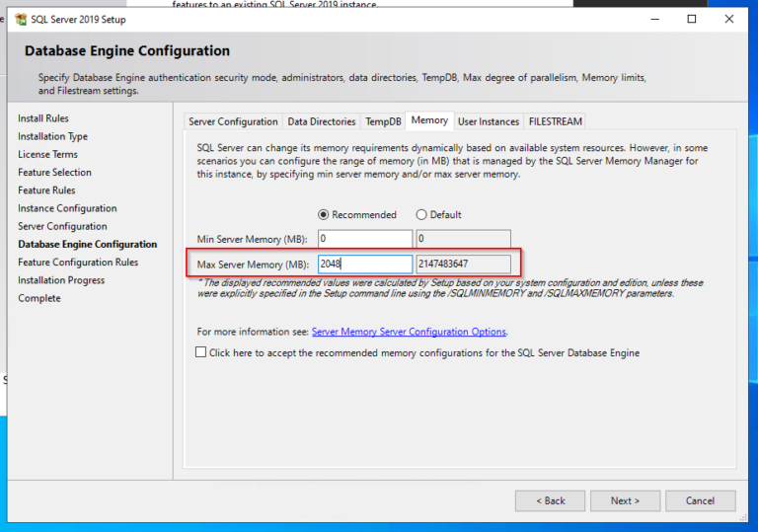Click the SQL Server Setup title bar icon
This screenshot has width=758, height=532.
pyautogui.click(x=21, y=20)
